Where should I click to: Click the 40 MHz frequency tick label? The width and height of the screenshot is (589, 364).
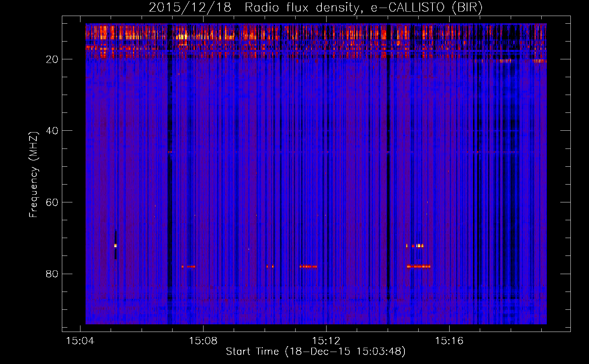point(52,131)
